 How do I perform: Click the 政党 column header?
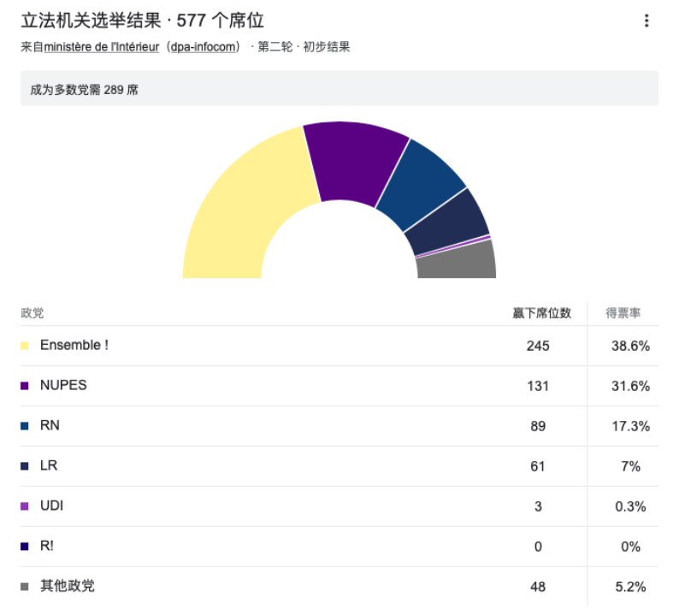(x=32, y=313)
